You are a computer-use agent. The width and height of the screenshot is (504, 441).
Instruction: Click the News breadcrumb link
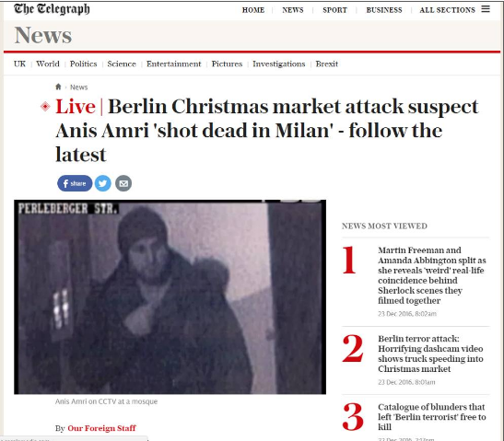coord(78,87)
